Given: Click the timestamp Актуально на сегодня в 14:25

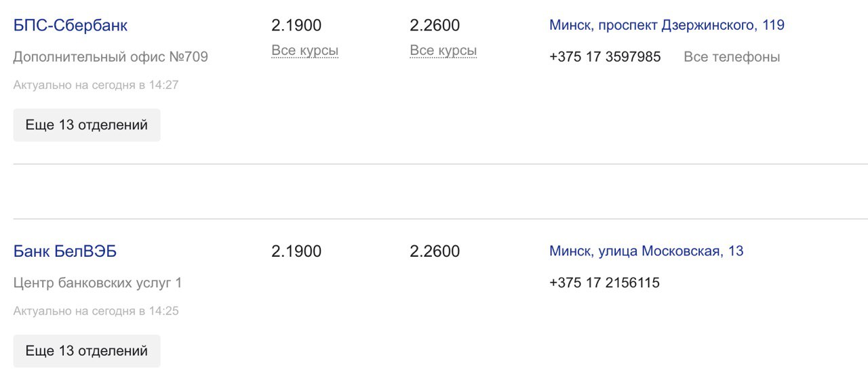Looking at the screenshot, I should (x=96, y=311).
